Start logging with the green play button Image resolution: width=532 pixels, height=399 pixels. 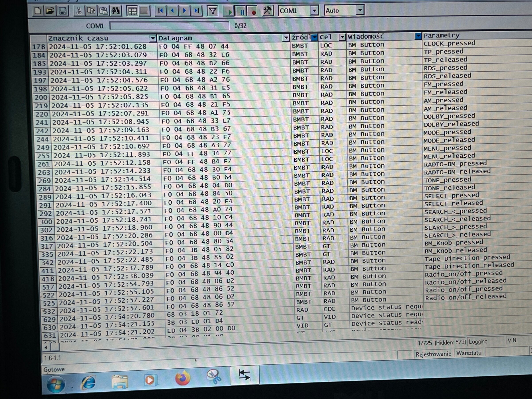tap(229, 11)
